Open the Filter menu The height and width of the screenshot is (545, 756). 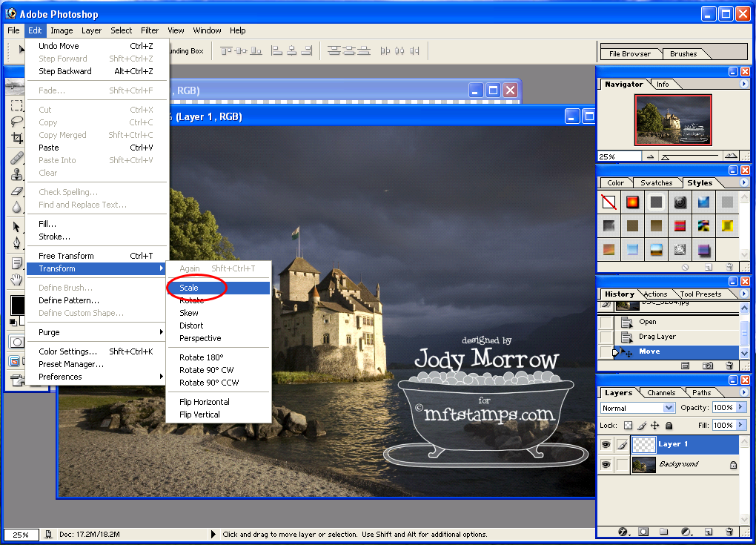[150, 30]
